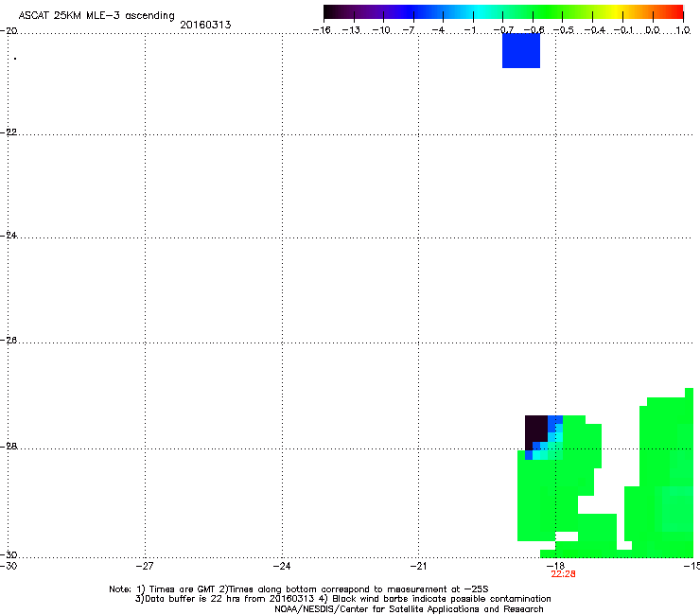
Task: Click the note line starting 'Note: 1) Times are GMT'
Action: pos(299,589)
